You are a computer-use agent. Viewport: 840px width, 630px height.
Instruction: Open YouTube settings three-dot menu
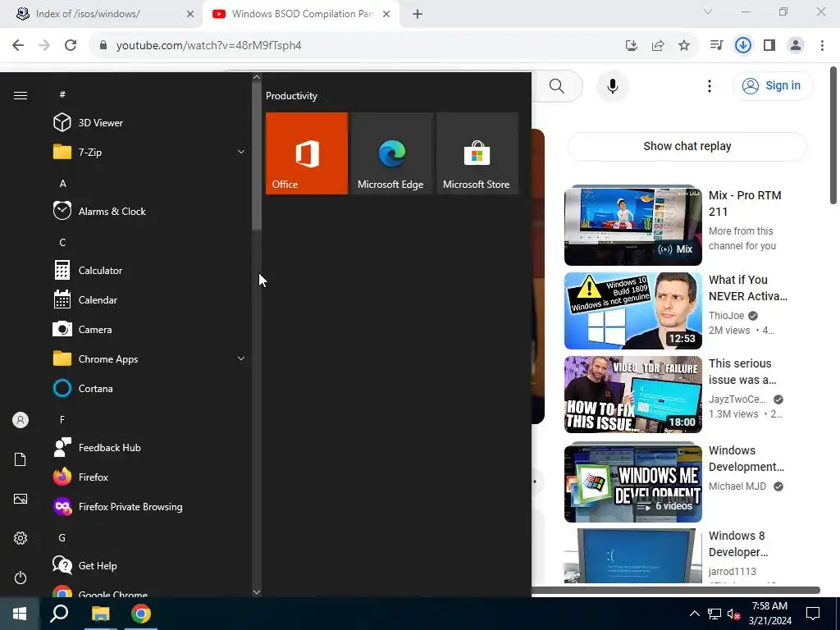[x=710, y=86]
